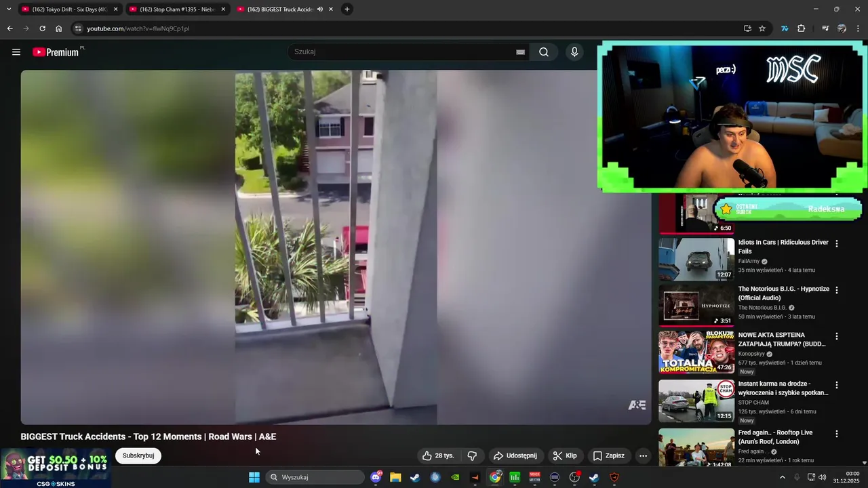Open Chrome profile avatar

(842, 28)
